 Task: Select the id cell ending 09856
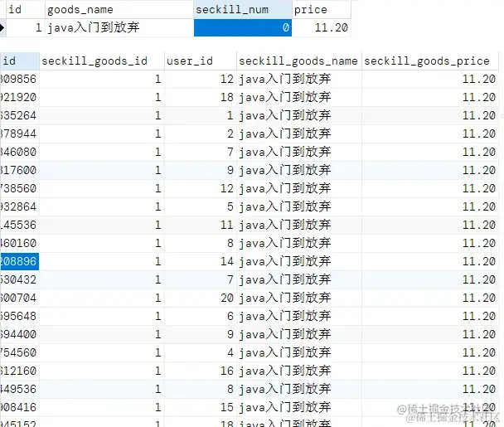[19, 79]
